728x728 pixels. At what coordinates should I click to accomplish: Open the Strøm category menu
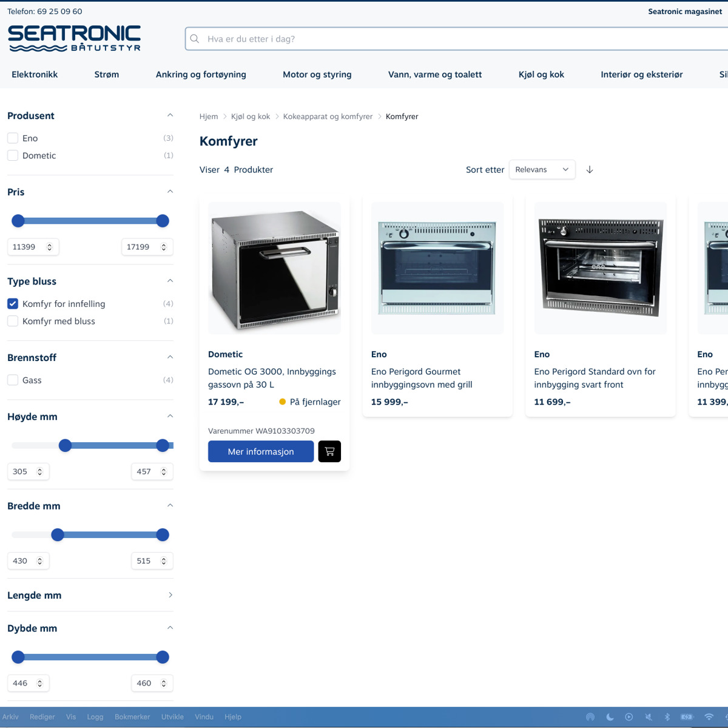pyautogui.click(x=107, y=75)
